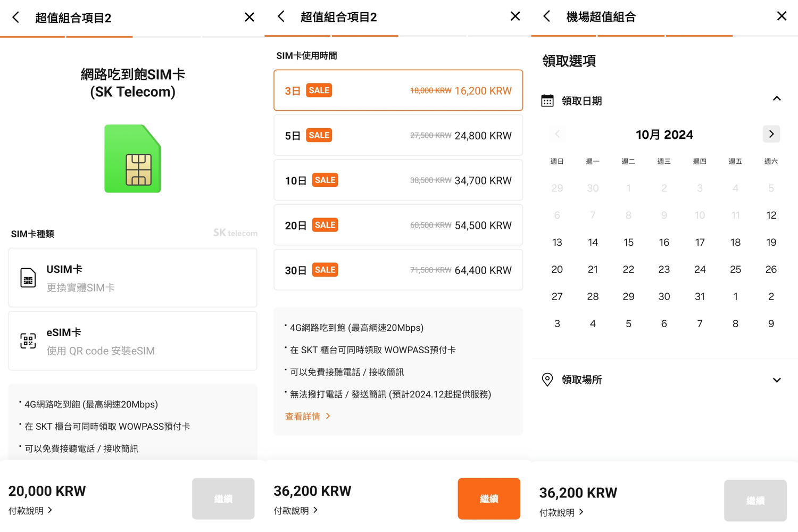
Task: Go to previous month in calendar
Action: click(558, 134)
